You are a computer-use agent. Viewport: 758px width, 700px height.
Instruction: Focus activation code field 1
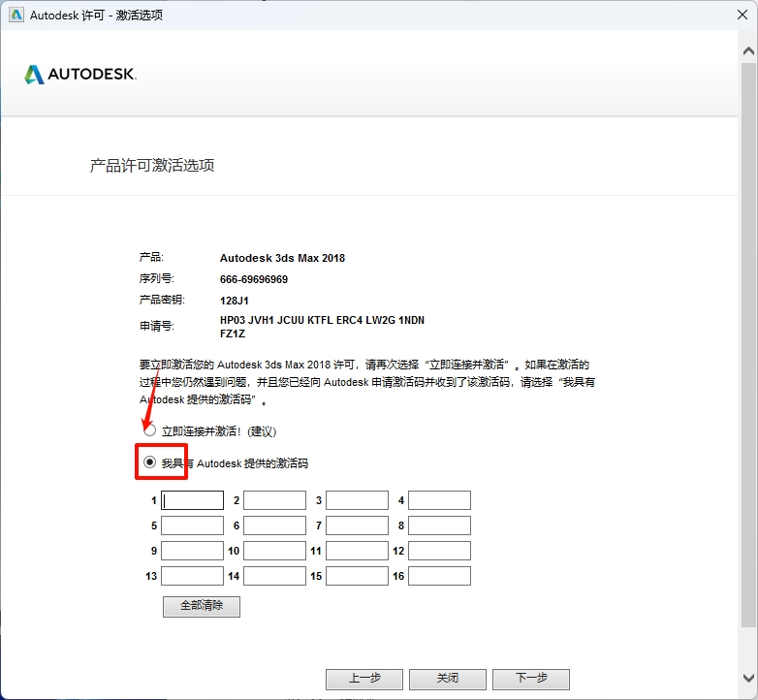[x=192, y=500]
